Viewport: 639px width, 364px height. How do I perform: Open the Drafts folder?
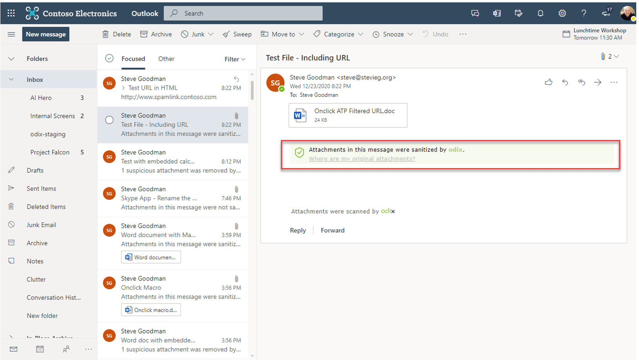pos(49,170)
